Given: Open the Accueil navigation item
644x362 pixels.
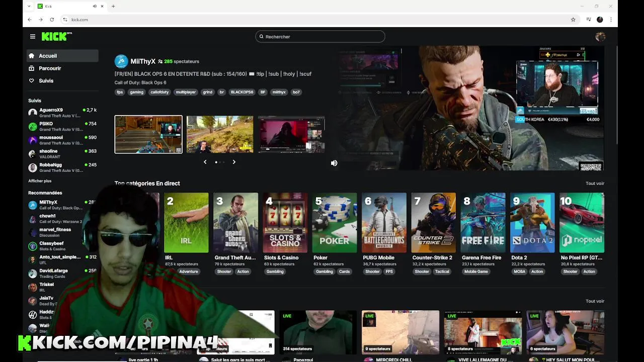Looking at the screenshot, I should 63,56.
